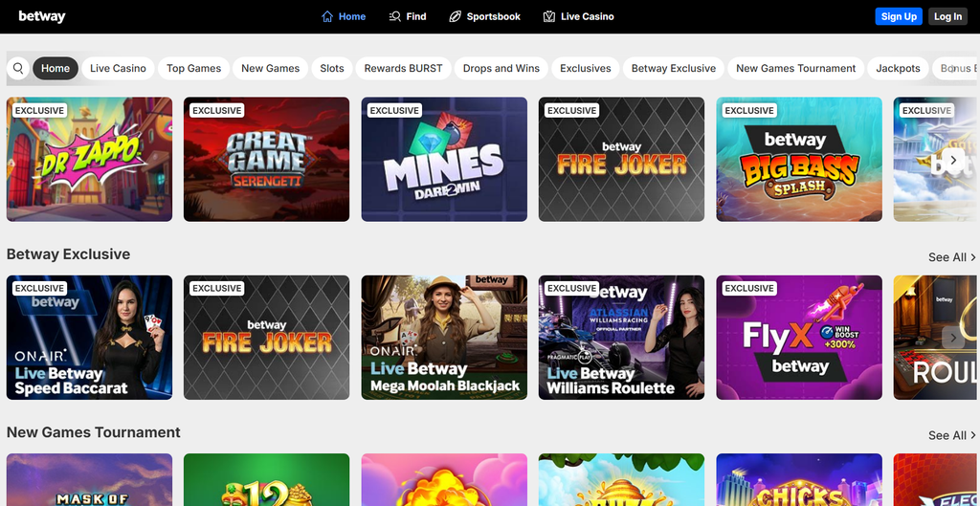
Task: Click the Sign Up button
Action: tap(898, 16)
